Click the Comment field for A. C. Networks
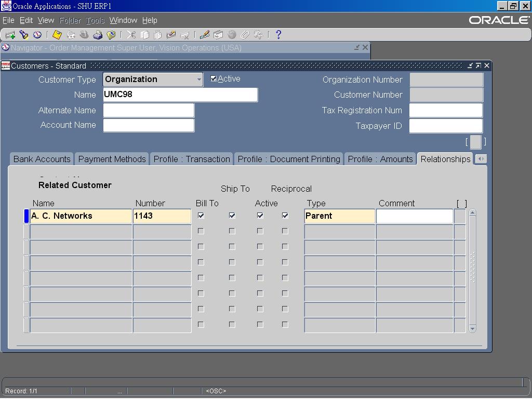Image resolution: width=532 pixels, height=399 pixels. [x=414, y=216]
